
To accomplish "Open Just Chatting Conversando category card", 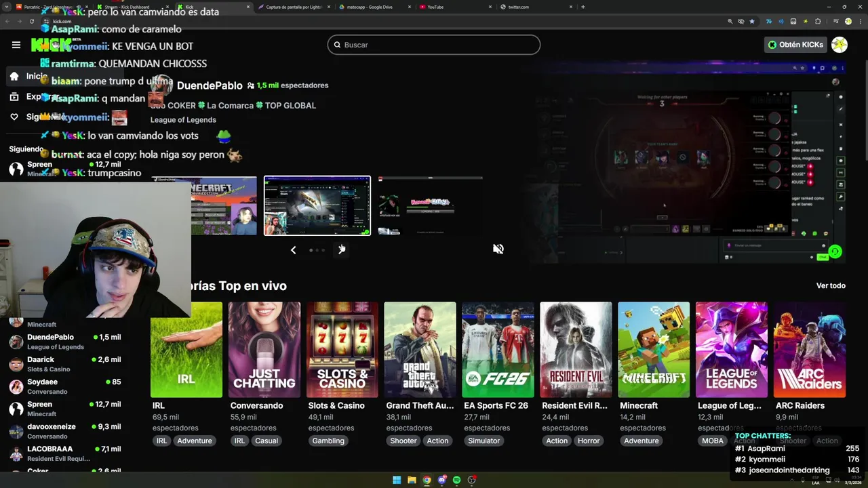I will click(264, 350).
